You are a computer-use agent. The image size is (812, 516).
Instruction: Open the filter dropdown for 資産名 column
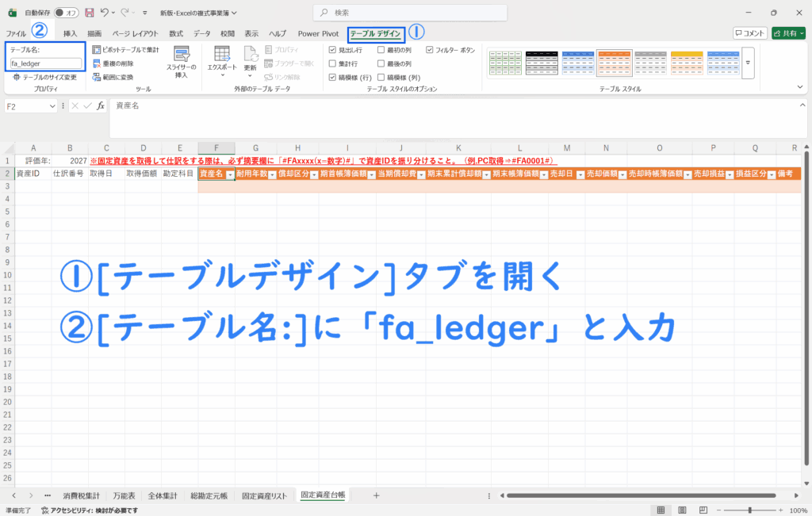coord(230,174)
